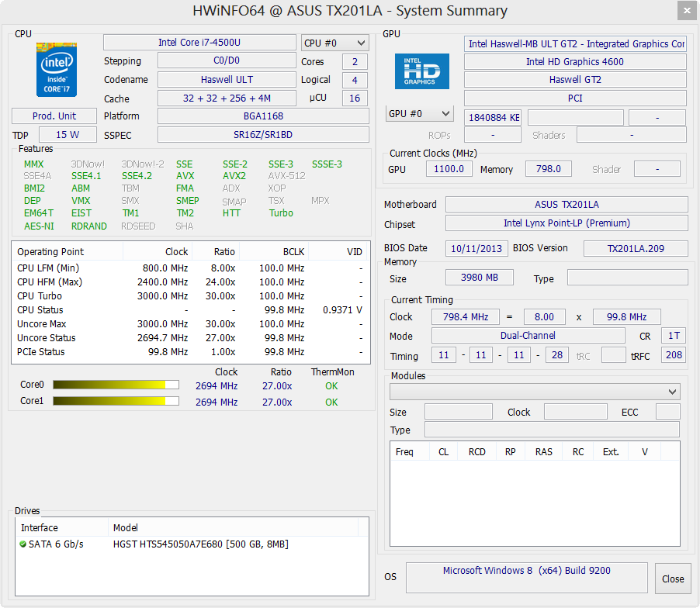The image size is (700, 608).
Task: Click the Operating Point column header
Action: click(68, 251)
